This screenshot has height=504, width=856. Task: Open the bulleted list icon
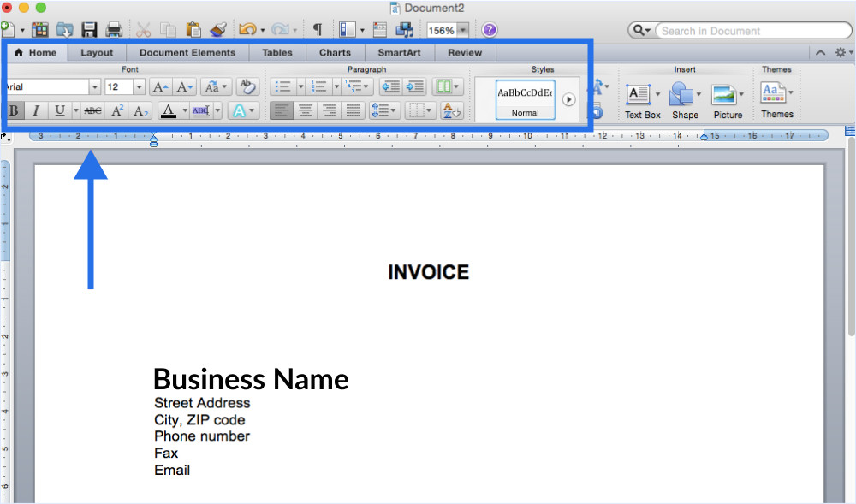281,86
